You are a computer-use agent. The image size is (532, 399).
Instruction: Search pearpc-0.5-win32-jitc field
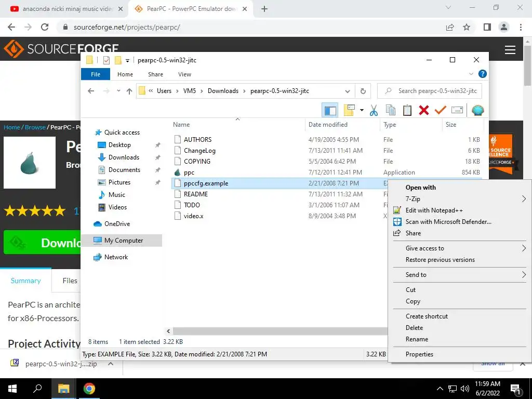point(430,91)
